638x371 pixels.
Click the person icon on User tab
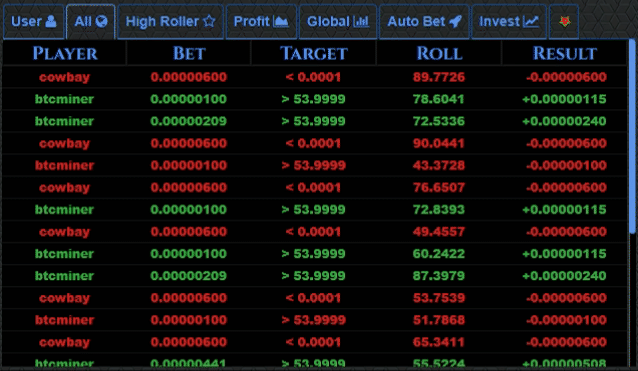pos(51,22)
